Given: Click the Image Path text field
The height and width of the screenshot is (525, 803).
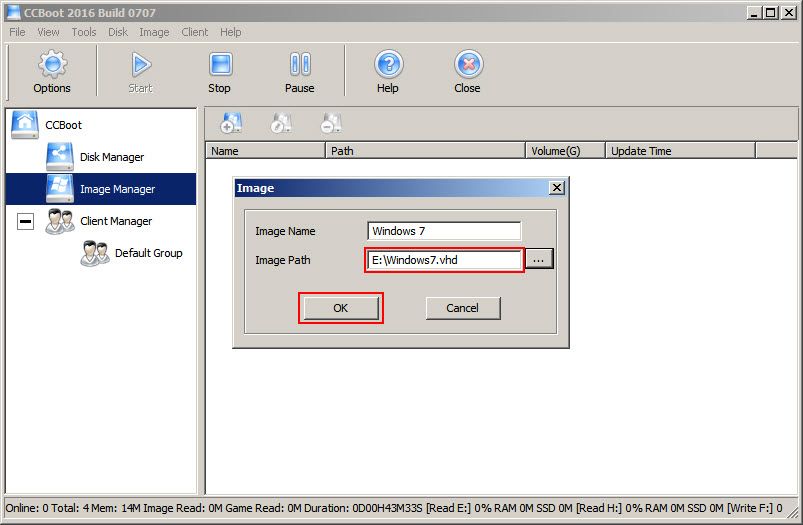Looking at the screenshot, I should pyautogui.click(x=444, y=260).
